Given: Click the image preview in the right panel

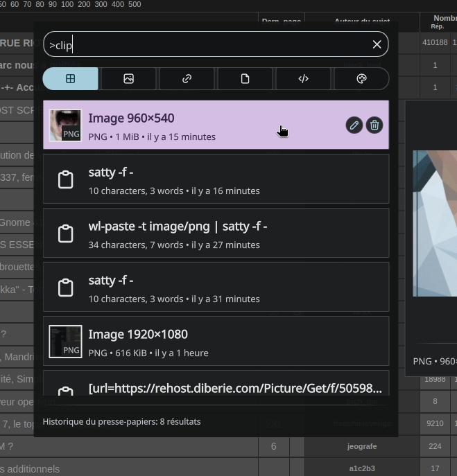Looking at the screenshot, I should point(435,223).
